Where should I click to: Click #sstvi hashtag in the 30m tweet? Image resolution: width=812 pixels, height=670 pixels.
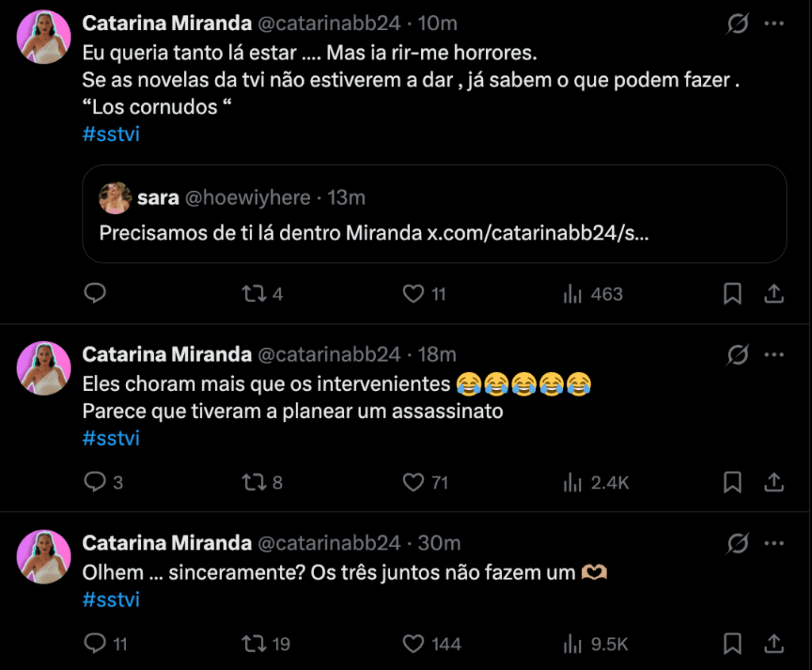coord(111,600)
